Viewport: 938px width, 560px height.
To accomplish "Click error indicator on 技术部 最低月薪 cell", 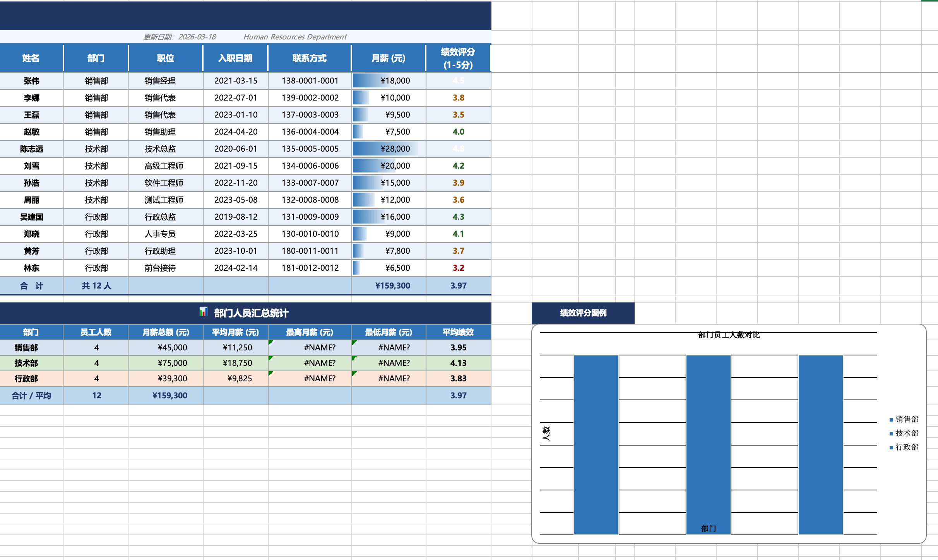I will [x=354, y=358].
